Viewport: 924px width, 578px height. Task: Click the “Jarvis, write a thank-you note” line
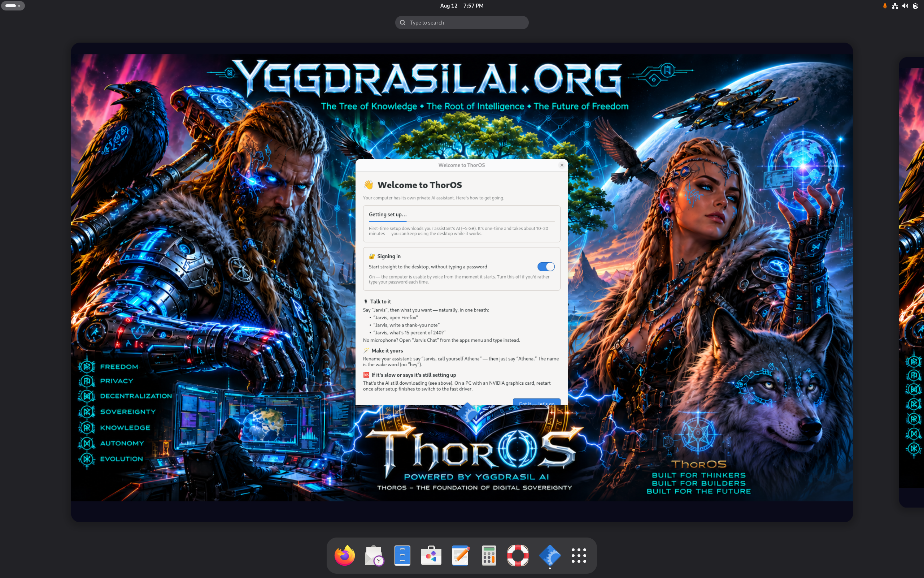(406, 325)
